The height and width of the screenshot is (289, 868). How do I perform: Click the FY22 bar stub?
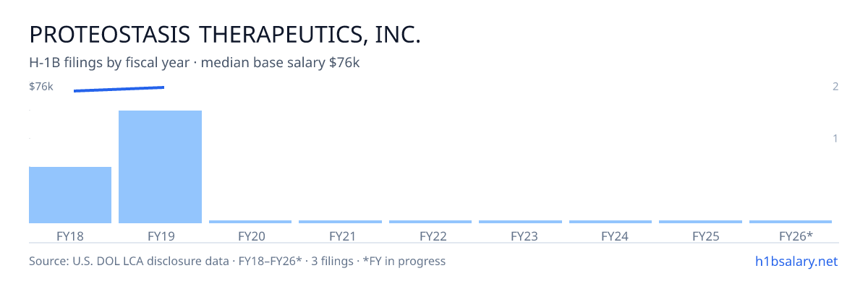430,222
